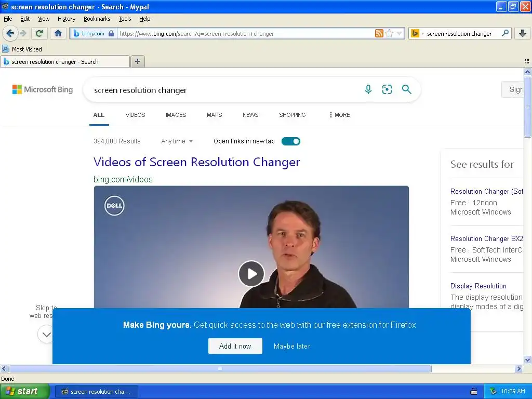Click the bing.com site identity label
The height and width of the screenshot is (399, 532).
click(93, 33)
